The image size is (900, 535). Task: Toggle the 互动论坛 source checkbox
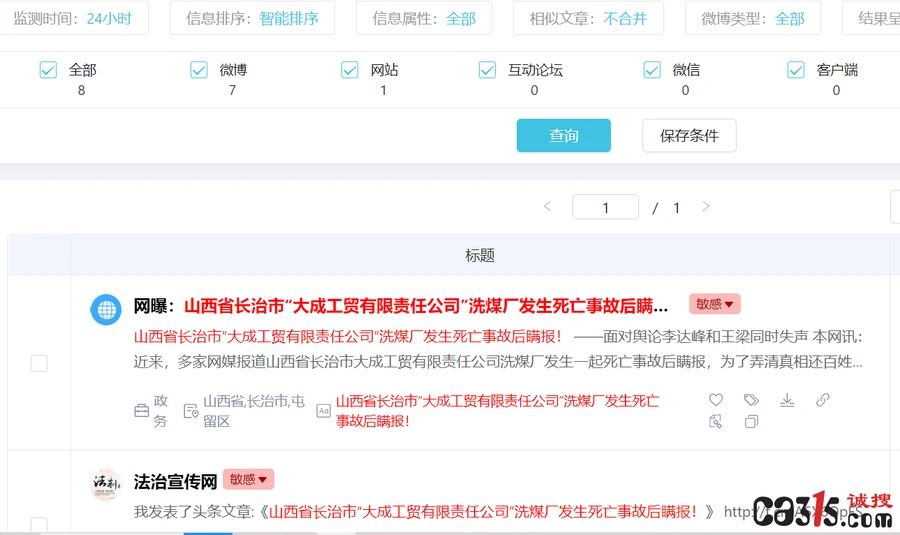coord(487,70)
